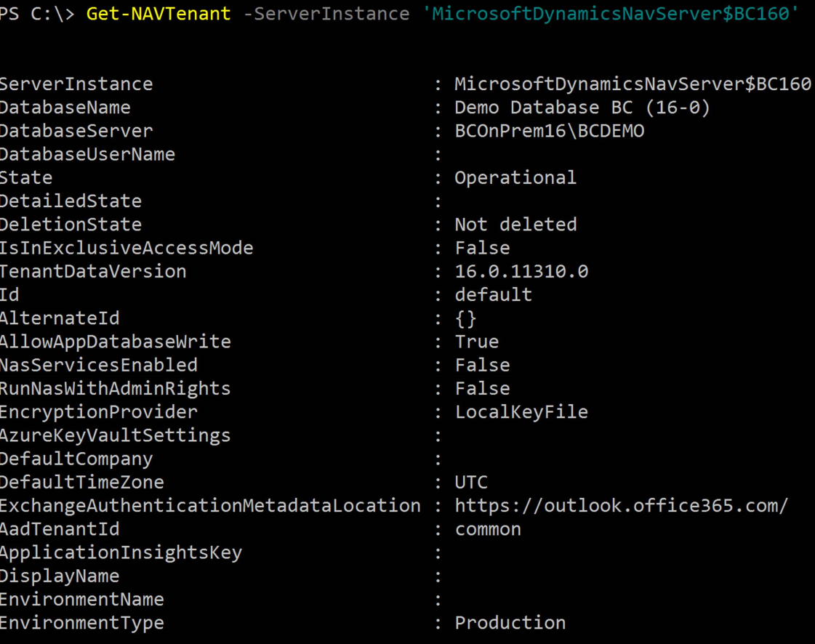
Task: Click the Operational state value
Action: coord(515,178)
